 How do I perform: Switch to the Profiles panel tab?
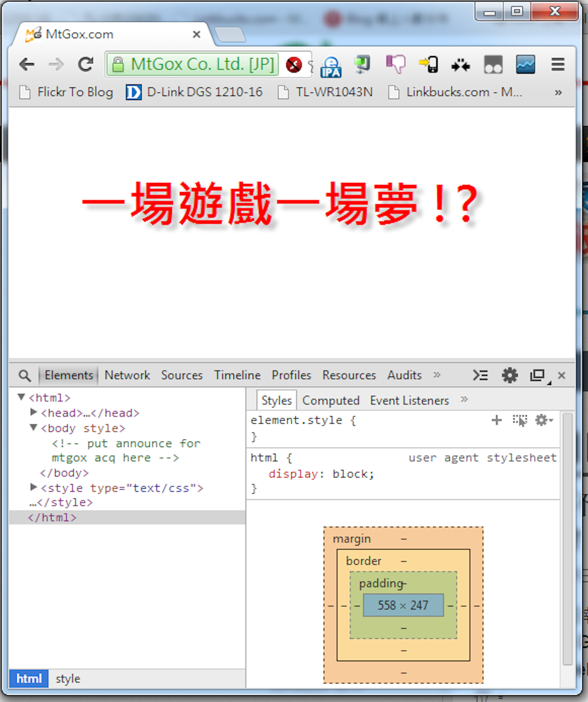coord(292,375)
